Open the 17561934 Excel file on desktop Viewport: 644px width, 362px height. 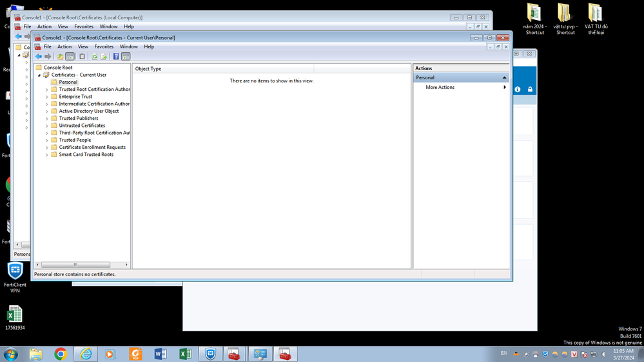[15, 318]
